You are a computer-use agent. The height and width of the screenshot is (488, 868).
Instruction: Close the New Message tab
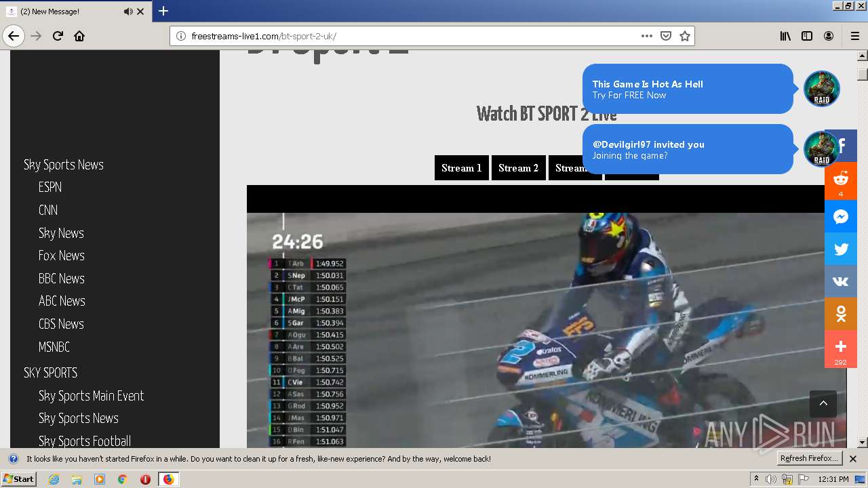tap(140, 12)
